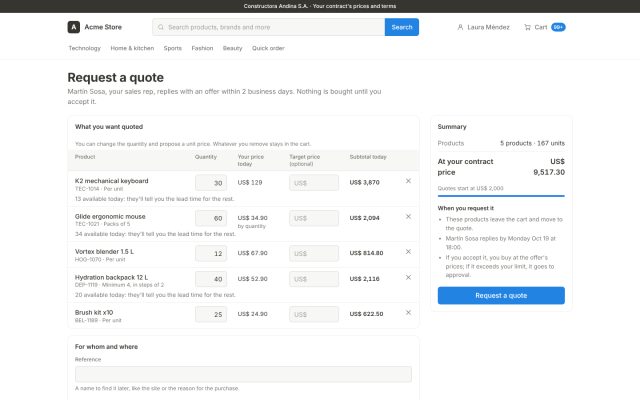Click the quote minimum progress bar
640x400 pixels.
[501, 196]
